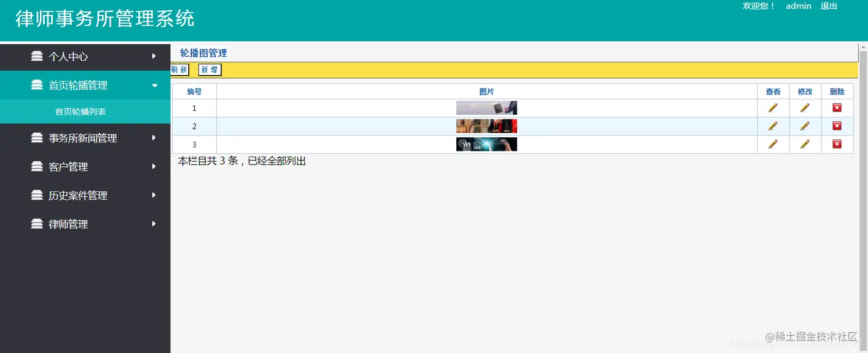Collapse the 首页轮播管理 down arrow
The width and height of the screenshot is (868, 353).
154,86
